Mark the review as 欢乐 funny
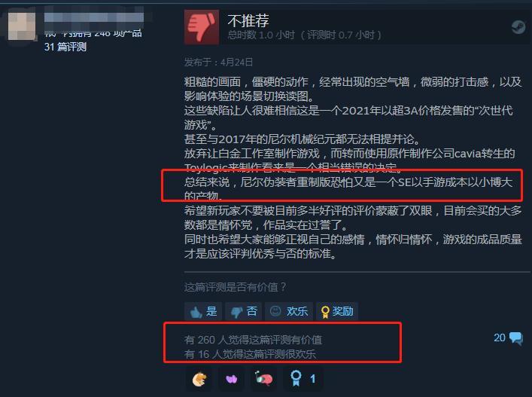The height and width of the screenshot is (397, 532). tap(288, 311)
